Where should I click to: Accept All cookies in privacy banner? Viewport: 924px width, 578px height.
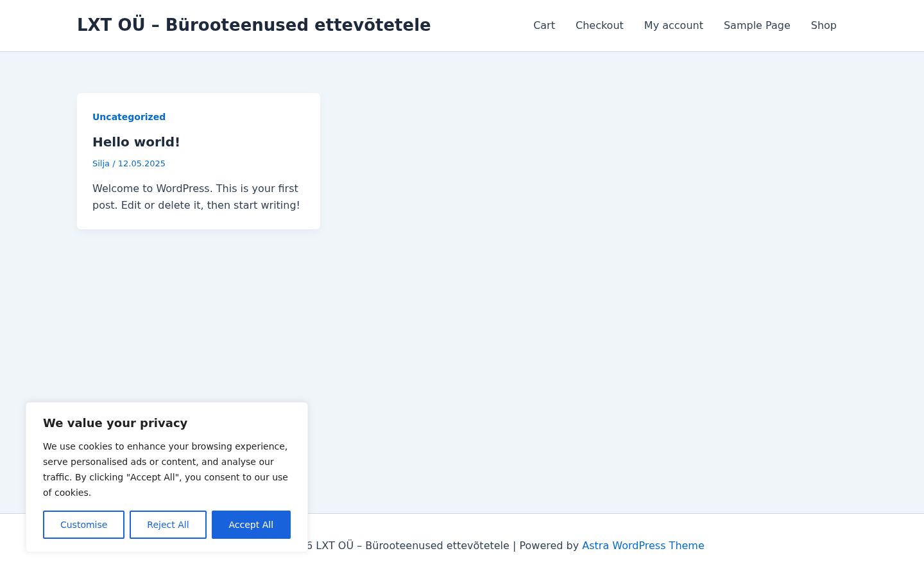tap(251, 525)
